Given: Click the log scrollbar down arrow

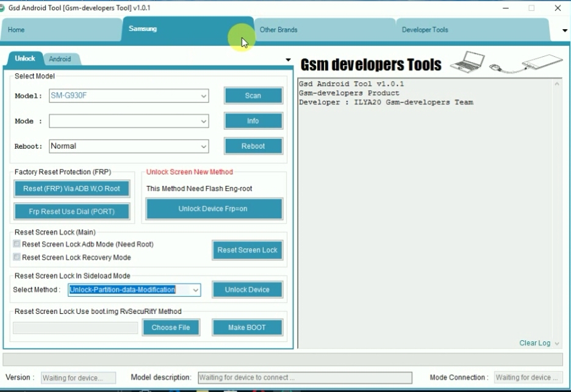Looking at the screenshot, I should click(x=557, y=343).
